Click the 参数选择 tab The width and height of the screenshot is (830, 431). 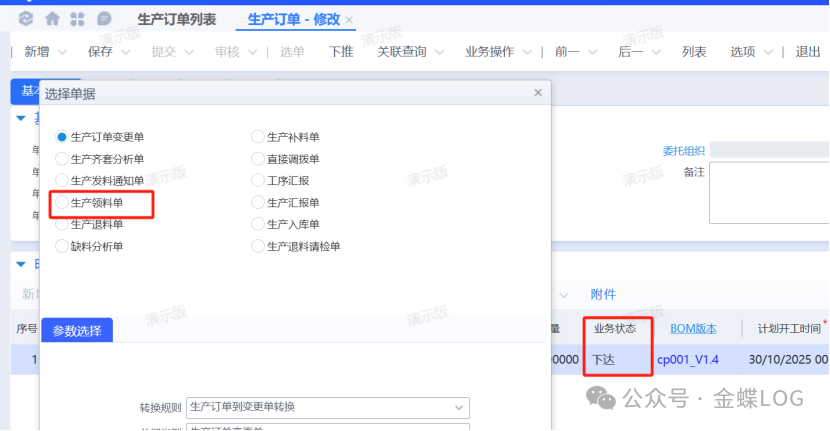[x=77, y=330]
